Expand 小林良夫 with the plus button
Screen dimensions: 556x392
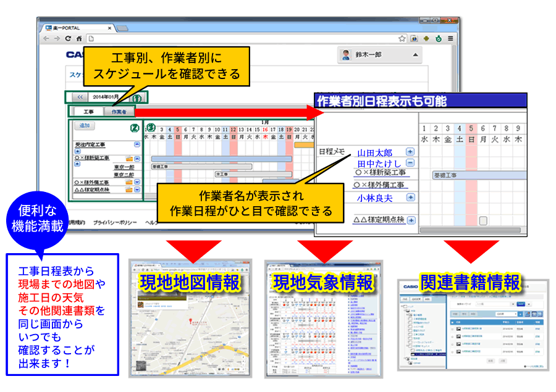pos(410,198)
